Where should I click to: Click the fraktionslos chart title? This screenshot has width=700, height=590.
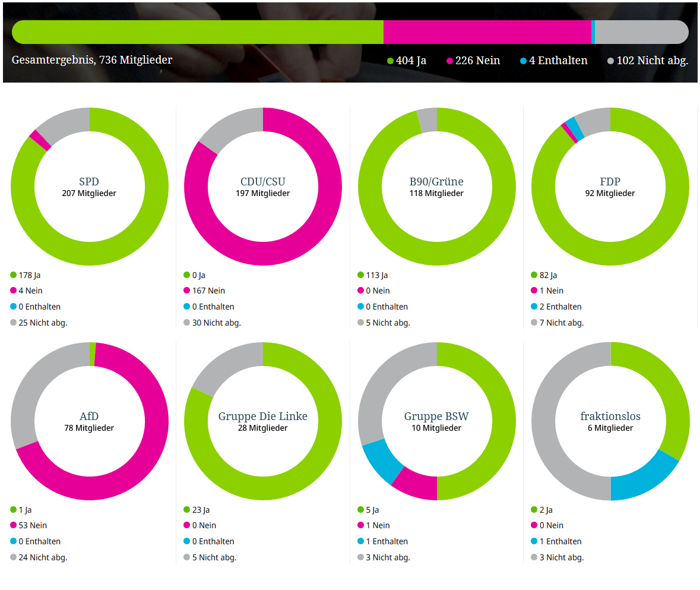point(610,417)
